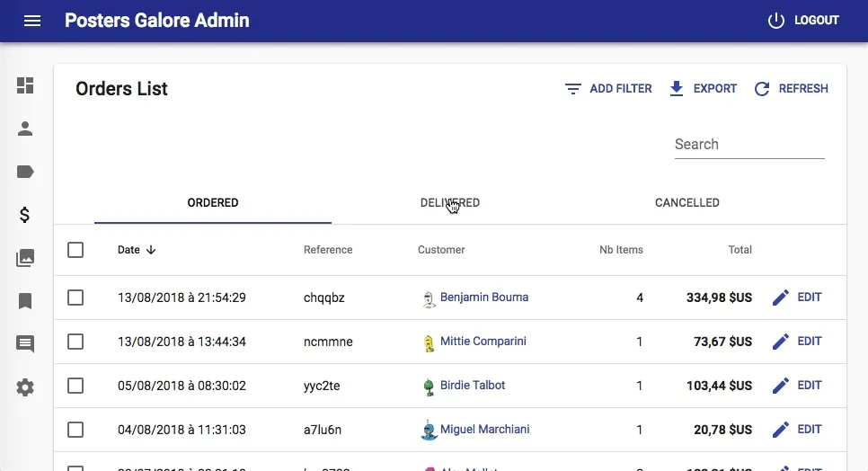Click Edit for the 334,98 $US order

point(797,298)
